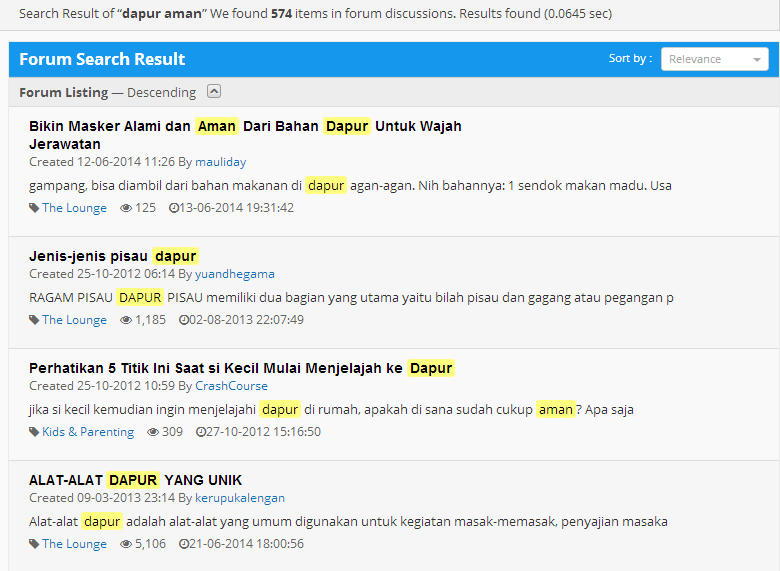780x571 pixels.
Task: Click snippet starting 'Alat-alat dapur adalah'
Action: [x=348, y=521]
